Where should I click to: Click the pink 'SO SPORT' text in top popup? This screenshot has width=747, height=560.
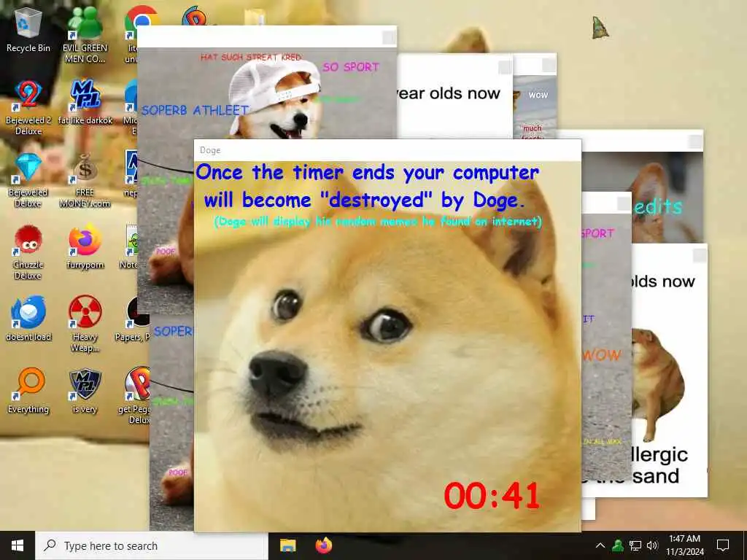[x=351, y=67]
